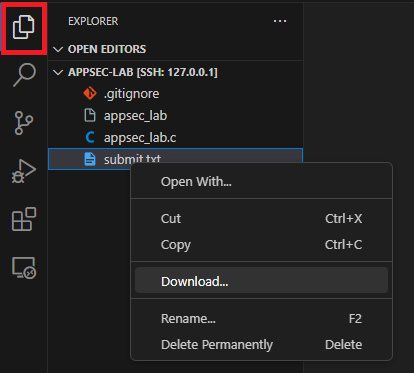
Task: Collapse the APPSEC-LAB folder chevron
Action: [x=58, y=72]
